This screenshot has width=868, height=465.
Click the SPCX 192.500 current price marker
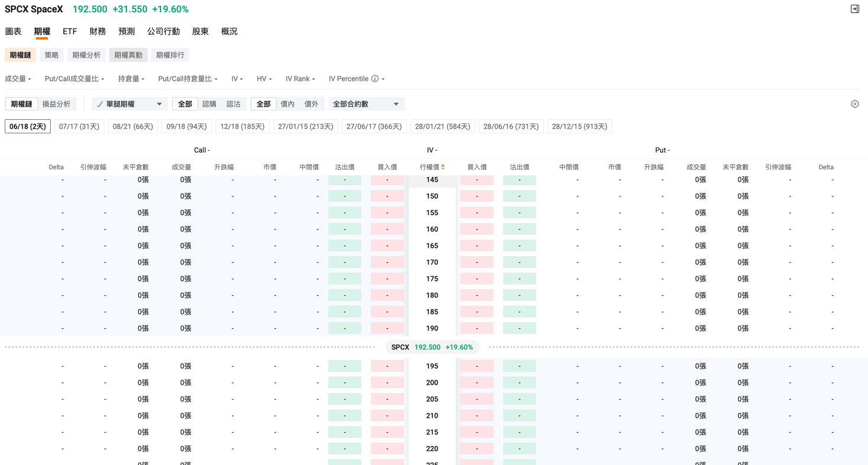pyautogui.click(x=432, y=347)
